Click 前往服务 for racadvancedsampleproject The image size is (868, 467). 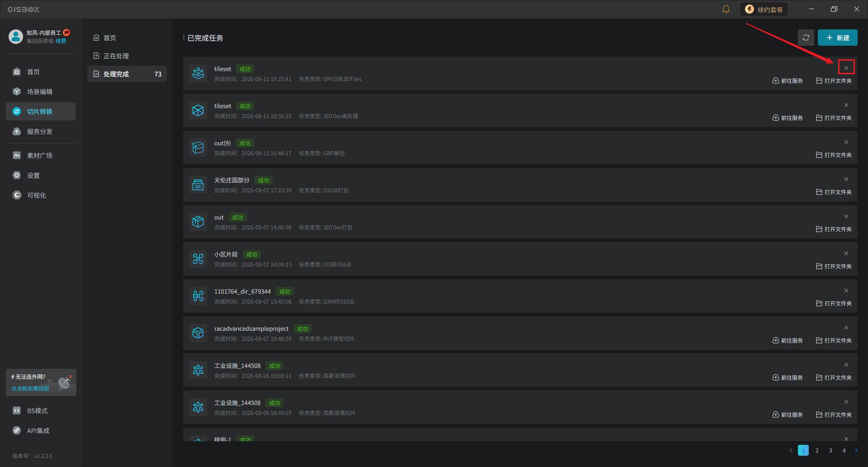[x=788, y=340]
